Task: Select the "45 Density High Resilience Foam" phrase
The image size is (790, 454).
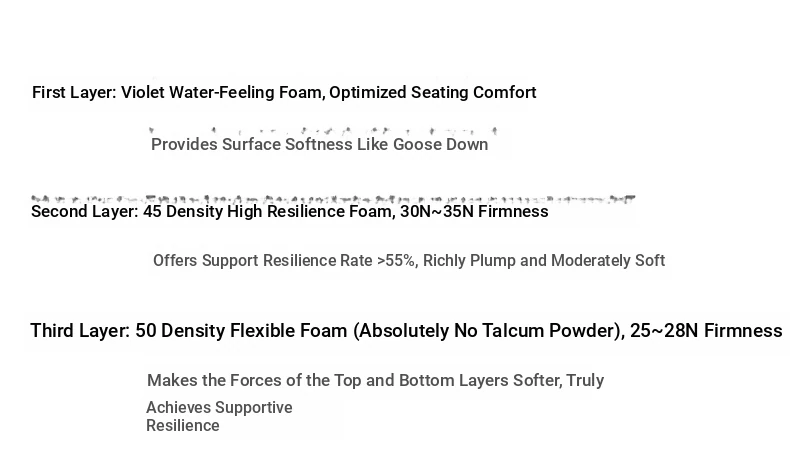Action: [x=269, y=211]
